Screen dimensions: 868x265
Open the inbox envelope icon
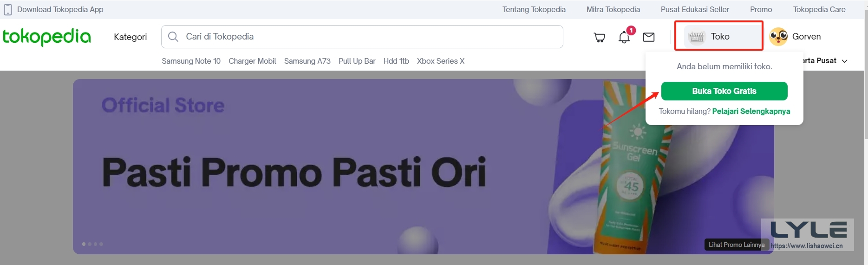(x=649, y=37)
